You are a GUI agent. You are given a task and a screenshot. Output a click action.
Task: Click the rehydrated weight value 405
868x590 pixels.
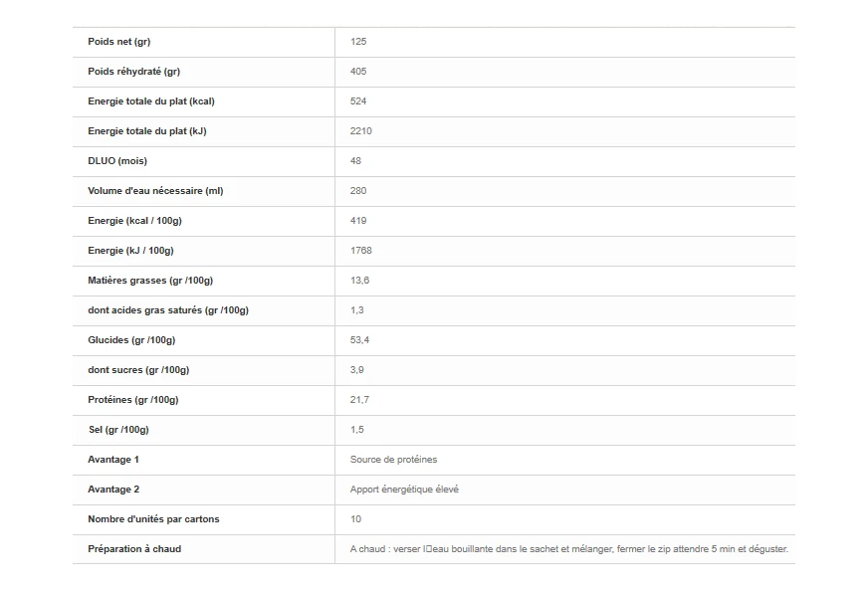coord(358,72)
